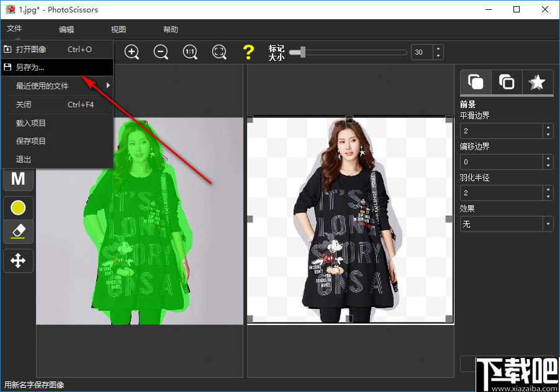Click the cutout result preview image

(x=350, y=220)
